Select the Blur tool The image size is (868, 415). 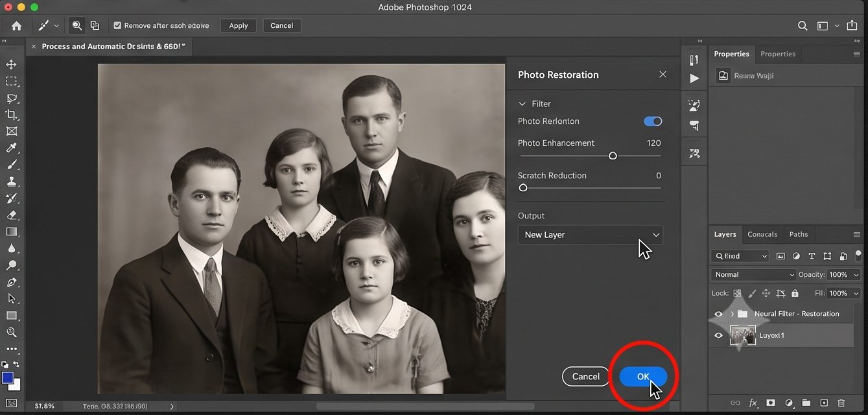click(12, 248)
